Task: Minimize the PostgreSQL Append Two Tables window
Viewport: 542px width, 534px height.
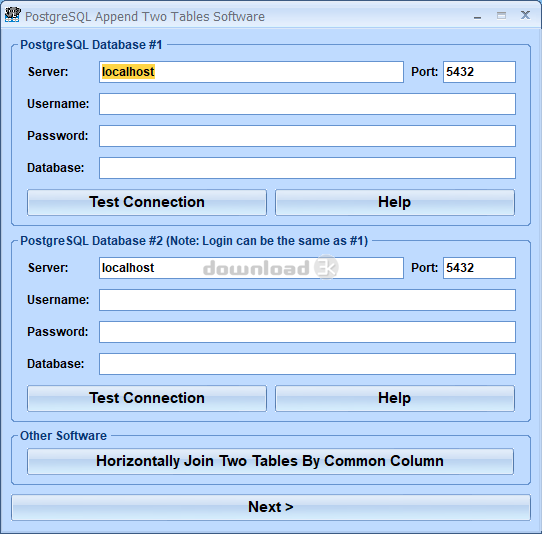Action: click(477, 16)
